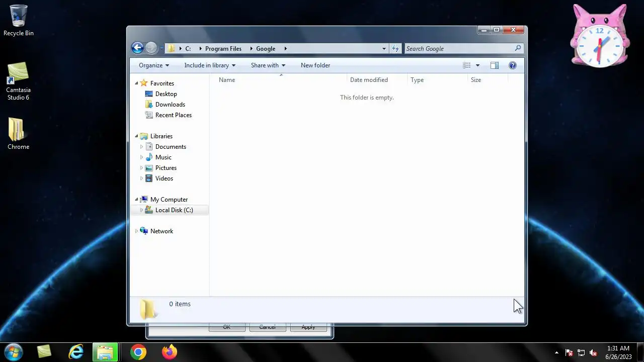Screen dimensions: 644x362
Task: Click C: in the address path
Action: tap(188, 49)
